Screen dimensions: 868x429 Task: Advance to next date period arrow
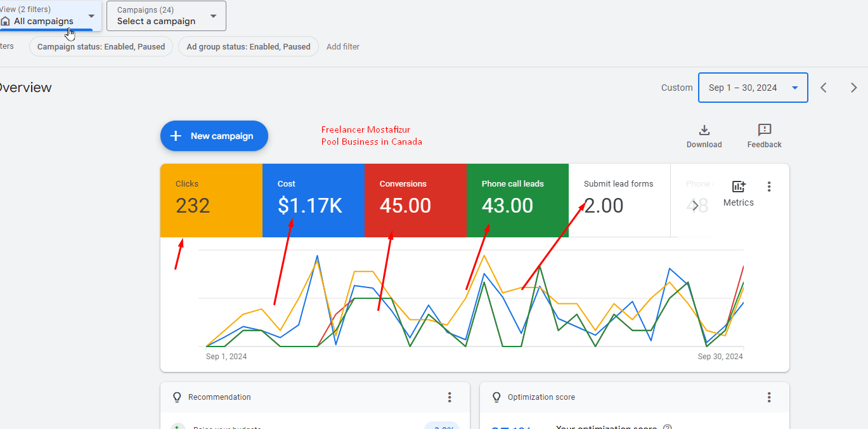pos(853,88)
